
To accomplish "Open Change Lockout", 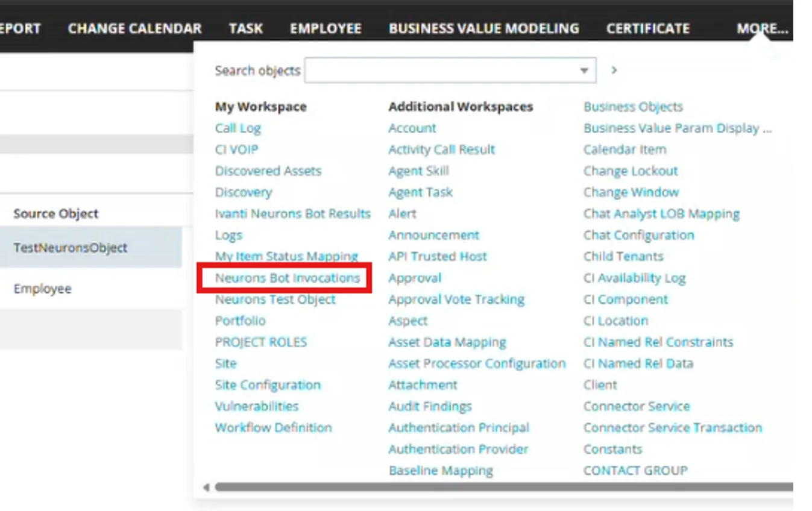I will click(631, 171).
